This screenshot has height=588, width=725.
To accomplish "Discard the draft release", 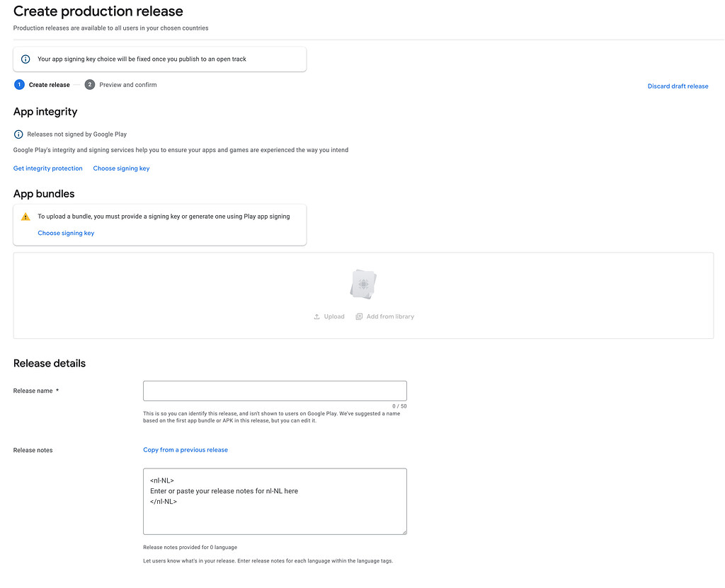I will pos(678,86).
